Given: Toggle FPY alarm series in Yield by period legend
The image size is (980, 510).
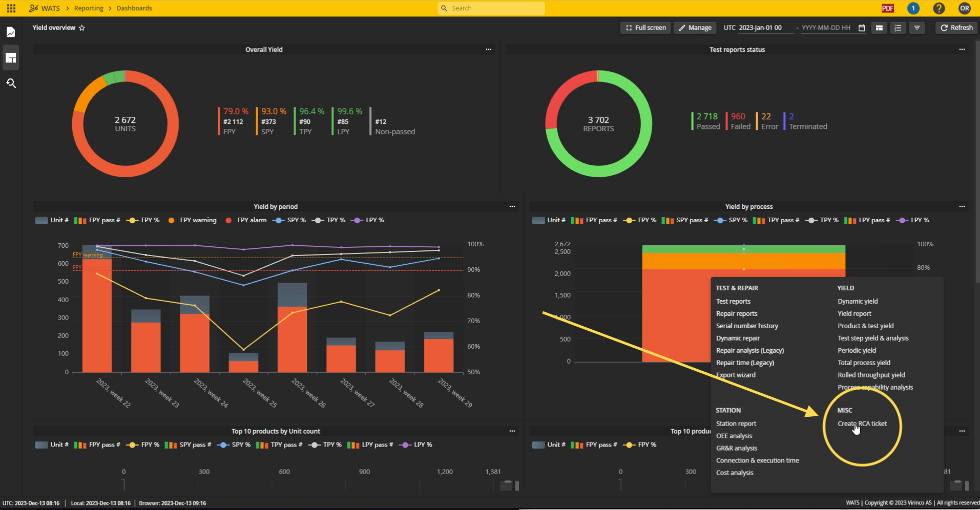Looking at the screenshot, I should click(246, 220).
